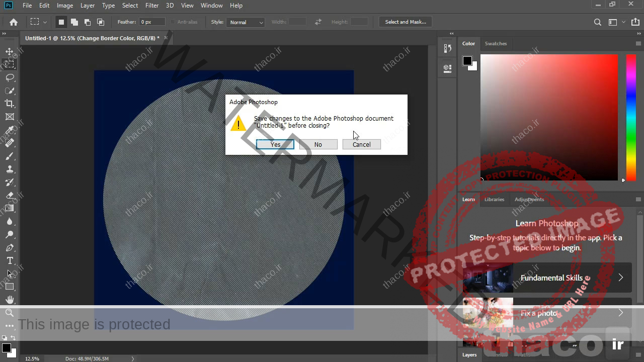Open the Color panel options menu
This screenshot has width=644, height=362.
click(638, 44)
